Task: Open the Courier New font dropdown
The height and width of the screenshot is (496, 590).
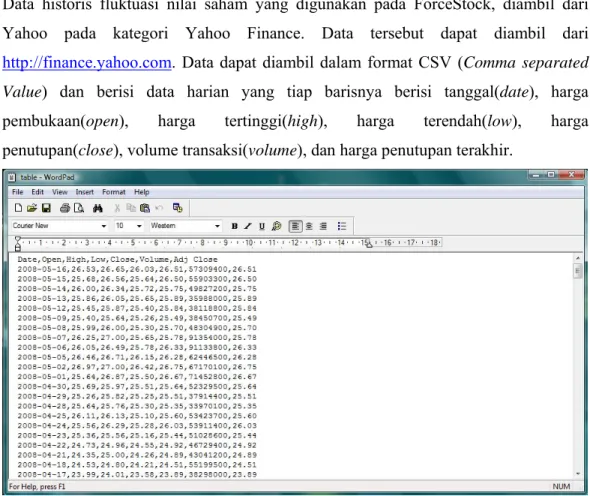Action: point(104,226)
